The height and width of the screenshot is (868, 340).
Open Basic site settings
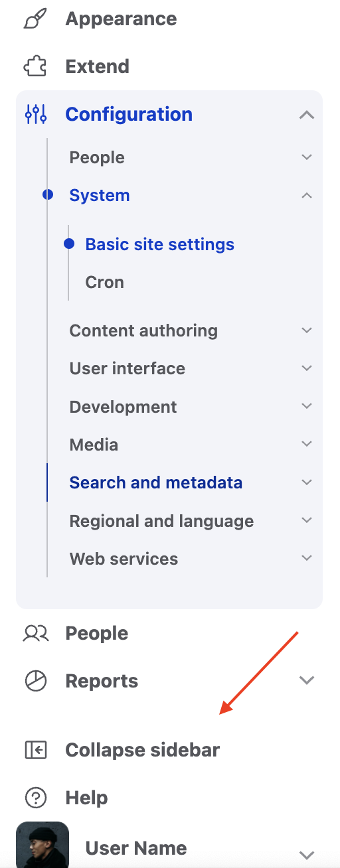click(x=159, y=244)
